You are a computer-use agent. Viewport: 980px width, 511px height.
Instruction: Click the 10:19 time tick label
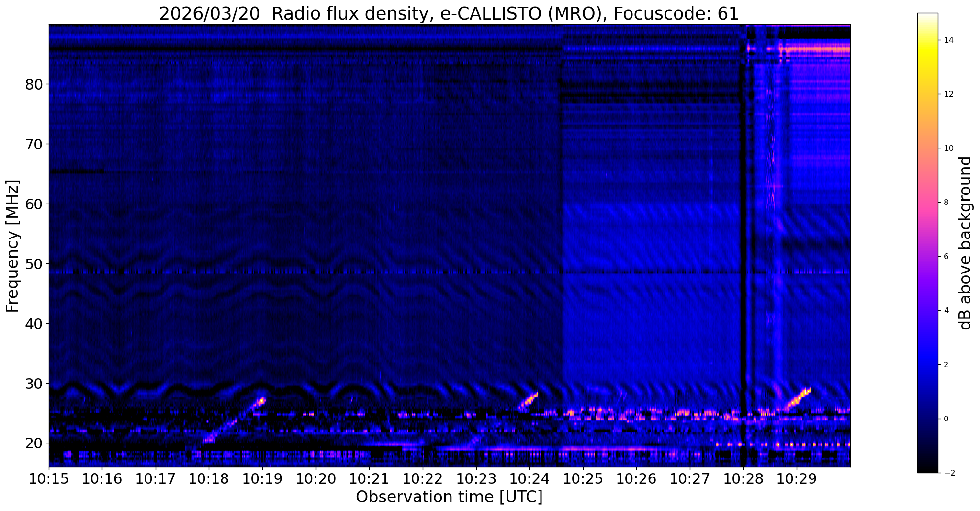tap(262, 479)
